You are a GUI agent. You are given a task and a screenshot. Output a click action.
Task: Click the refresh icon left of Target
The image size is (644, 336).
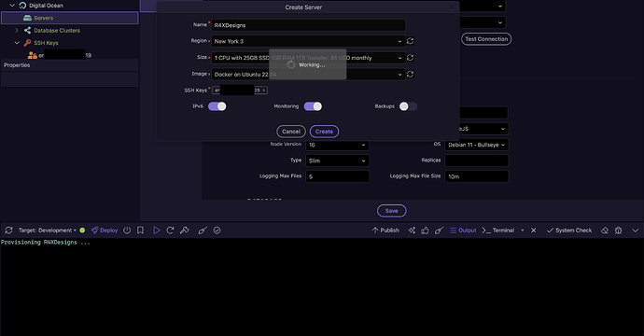pyautogui.click(x=8, y=231)
